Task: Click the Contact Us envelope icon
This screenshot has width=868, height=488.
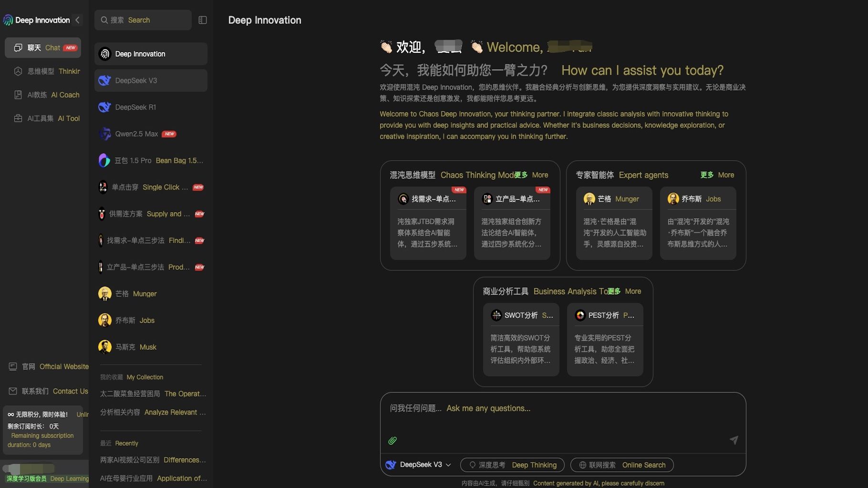Action: tap(13, 391)
